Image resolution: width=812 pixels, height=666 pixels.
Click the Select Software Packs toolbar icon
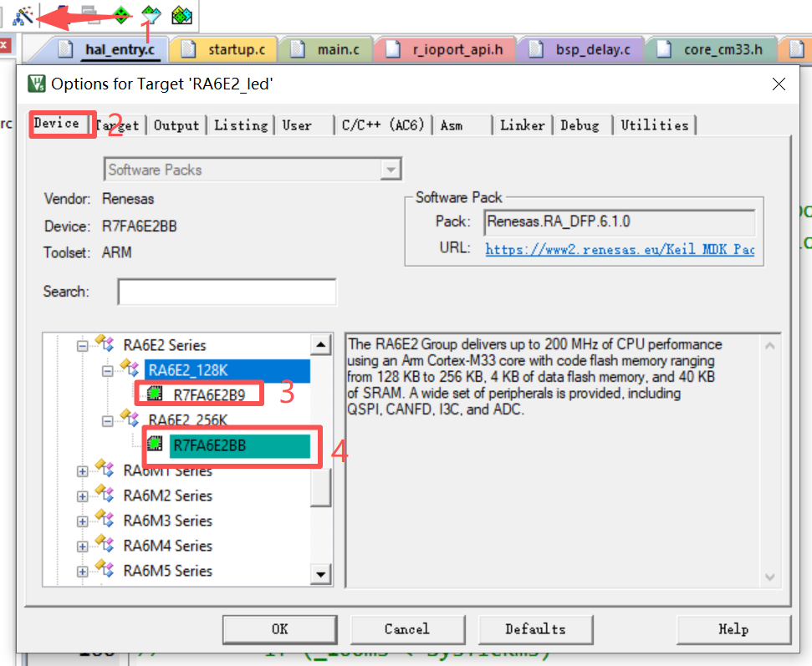[x=151, y=16]
